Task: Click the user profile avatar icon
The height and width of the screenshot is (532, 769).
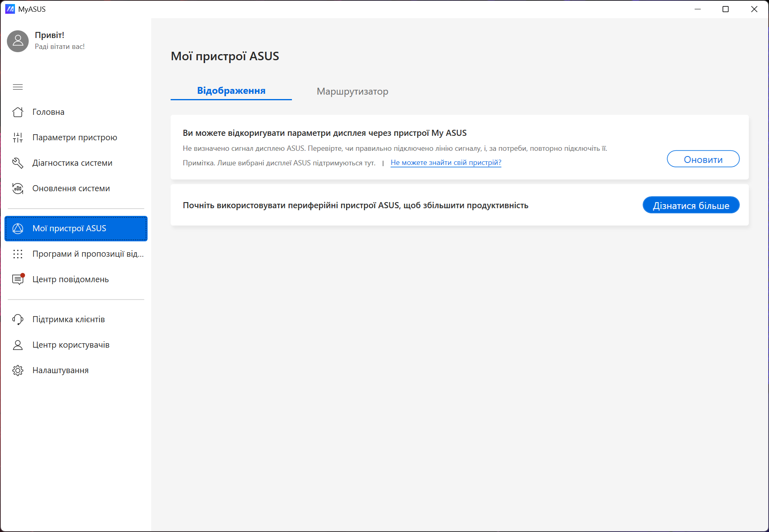Action: click(x=18, y=41)
